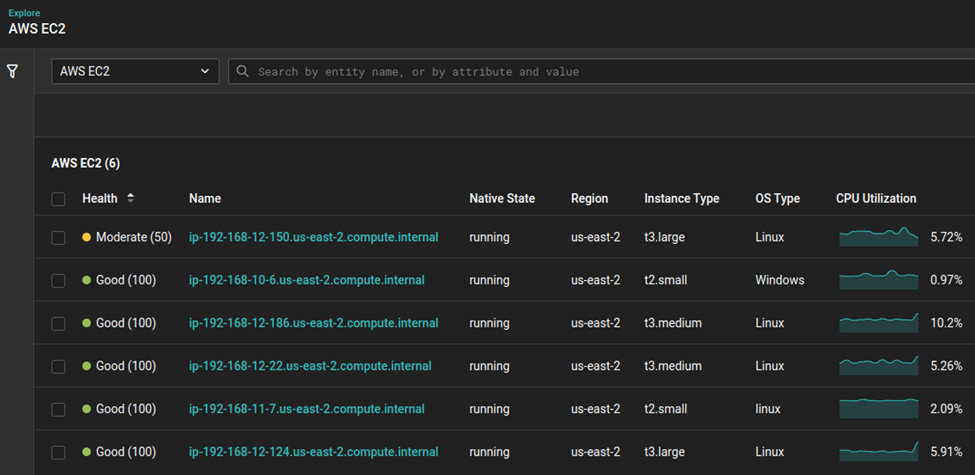
Task: Check the box for ip-192-168-10-6 row
Action: coord(58,280)
